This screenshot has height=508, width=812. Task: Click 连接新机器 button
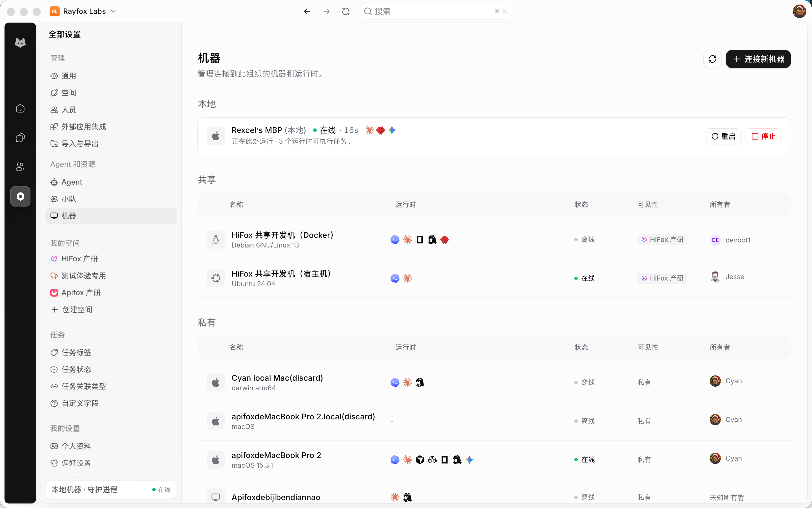click(758, 59)
